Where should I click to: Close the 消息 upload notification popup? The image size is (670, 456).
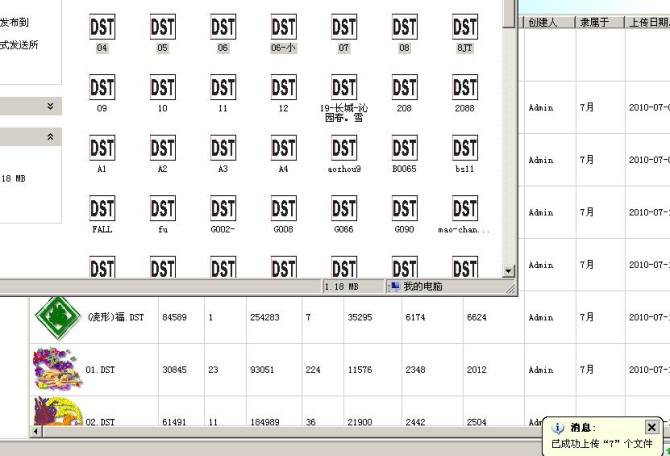[652, 427]
